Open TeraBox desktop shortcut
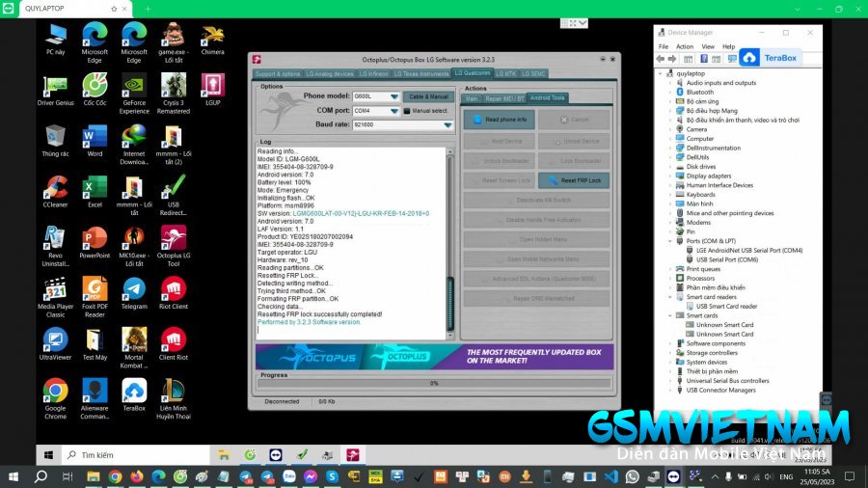The height and width of the screenshot is (488, 868). (134, 395)
